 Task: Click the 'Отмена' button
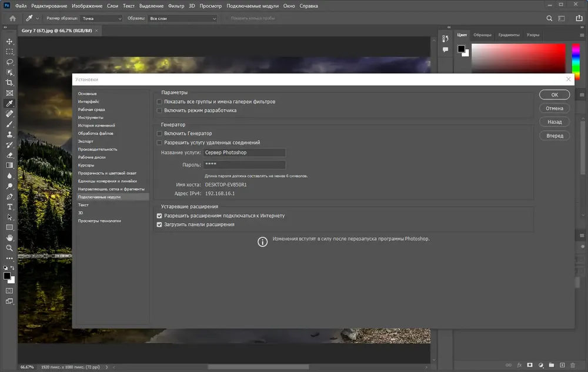[x=554, y=108]
